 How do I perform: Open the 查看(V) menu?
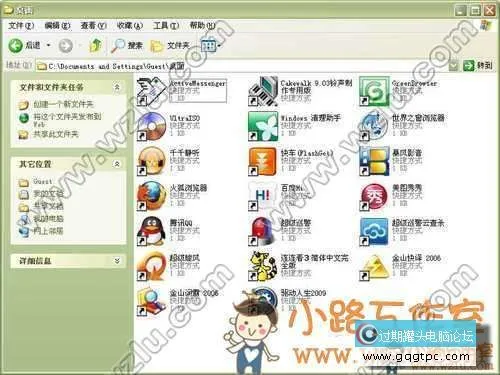[93, 25]
